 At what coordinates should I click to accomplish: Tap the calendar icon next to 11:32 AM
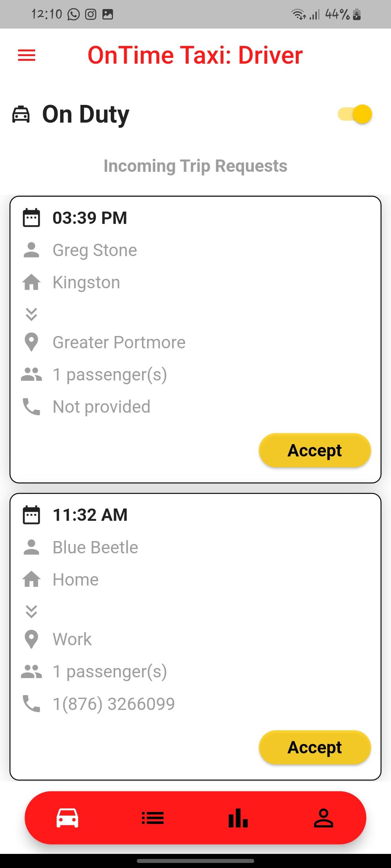tap(31, 515)
